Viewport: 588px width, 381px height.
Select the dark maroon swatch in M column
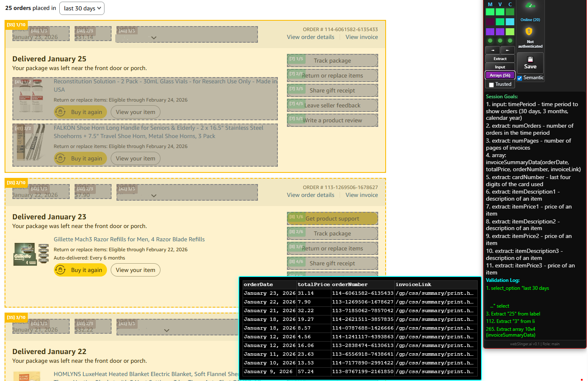[490, 22]
